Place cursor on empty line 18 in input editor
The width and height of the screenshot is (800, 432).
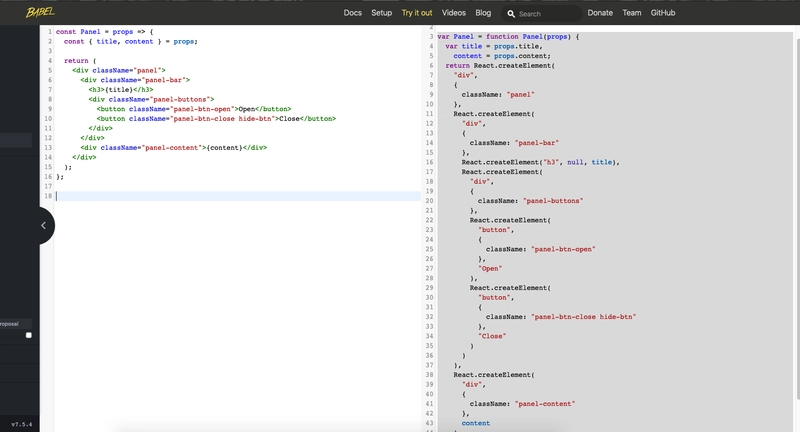[238, 196]
